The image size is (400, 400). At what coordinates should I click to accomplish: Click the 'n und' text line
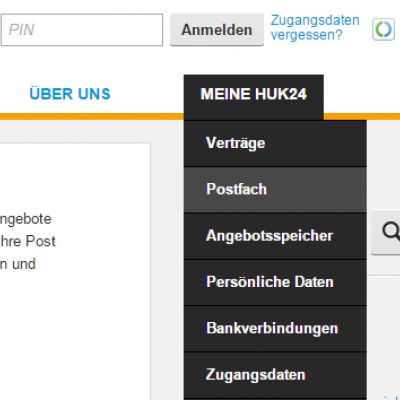[x=18, y=264]
